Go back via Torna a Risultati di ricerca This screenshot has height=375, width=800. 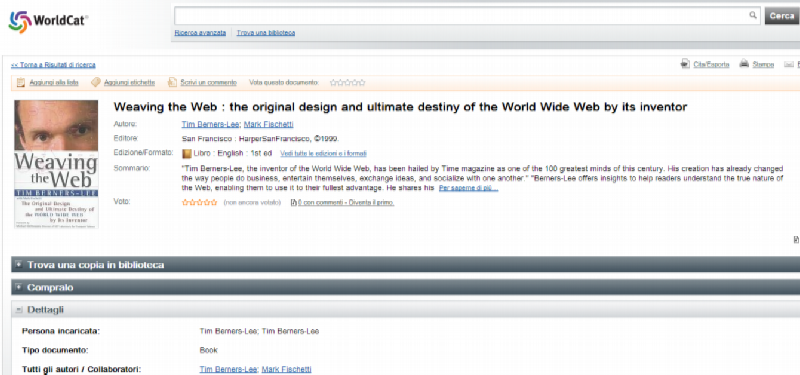click(x=53, y=65)
